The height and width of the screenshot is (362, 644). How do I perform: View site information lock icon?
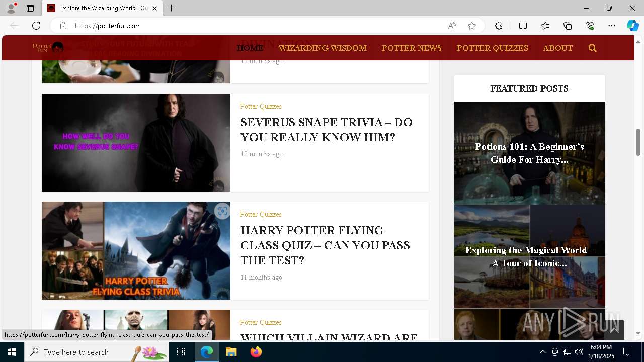63,26
